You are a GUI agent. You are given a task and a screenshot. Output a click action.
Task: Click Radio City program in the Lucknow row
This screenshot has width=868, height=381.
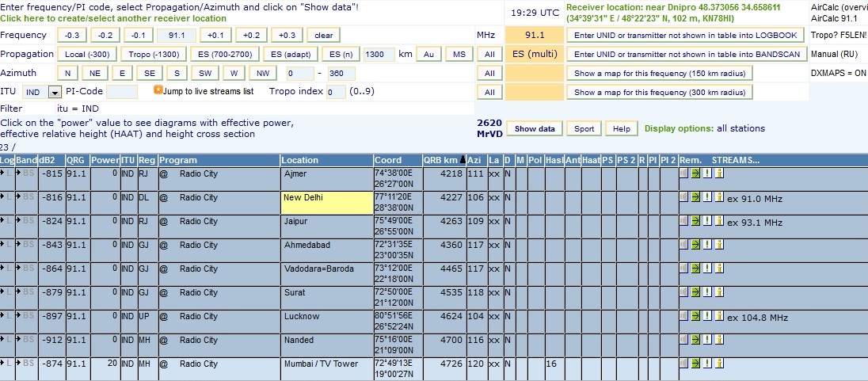coord(199,317)
